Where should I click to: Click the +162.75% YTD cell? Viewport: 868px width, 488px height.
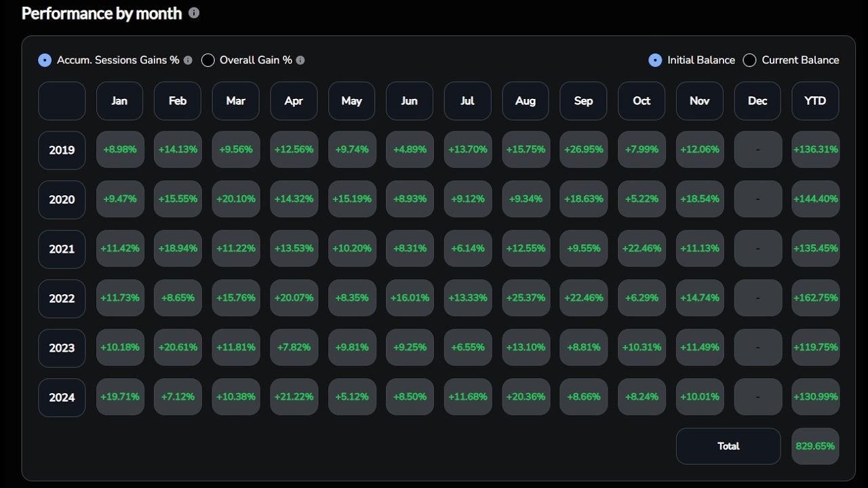(x=816, y=298)
